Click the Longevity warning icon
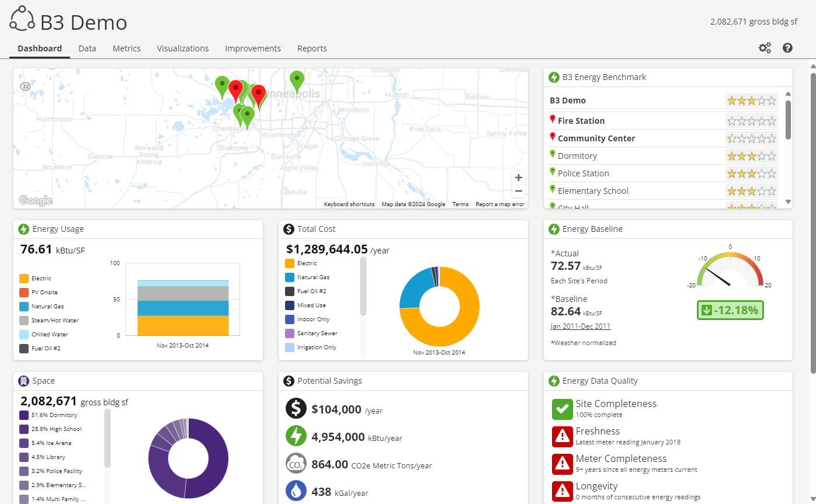Image resolution: width=816 pixels, height=504 pixels. 562,492
